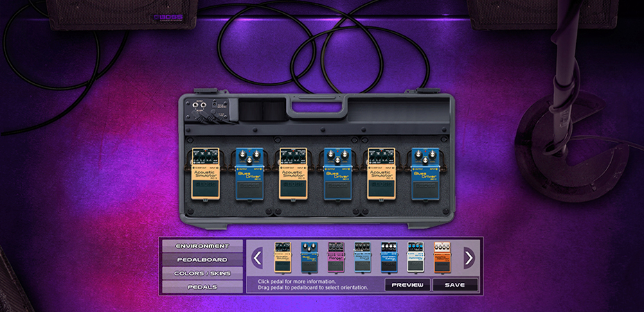Click the Save button
The height and width of the screenshot is (312, 644).
click(x=455, y=285)
